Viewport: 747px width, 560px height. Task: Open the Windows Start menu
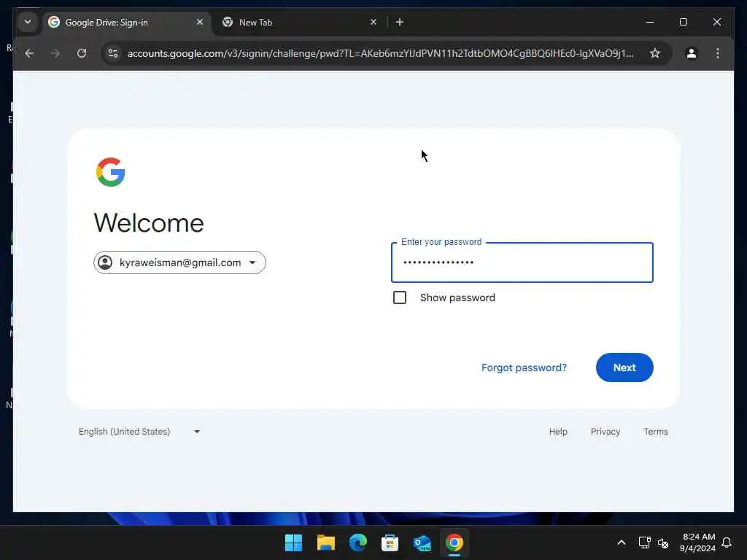point(293,542)
